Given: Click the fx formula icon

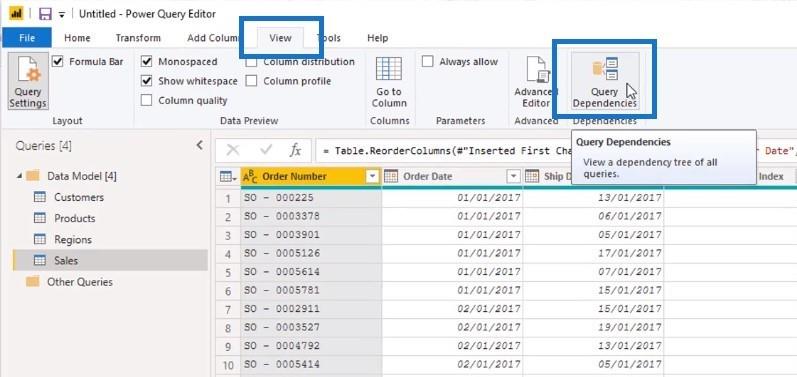Looking at the screenshot, I should coord(295,150).
